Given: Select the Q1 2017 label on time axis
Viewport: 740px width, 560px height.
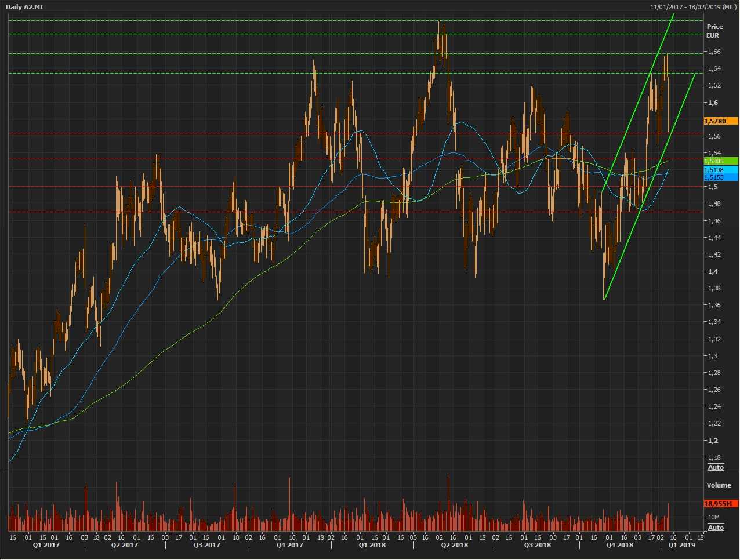Looking at the screenshot, I should tap(46, 545).
